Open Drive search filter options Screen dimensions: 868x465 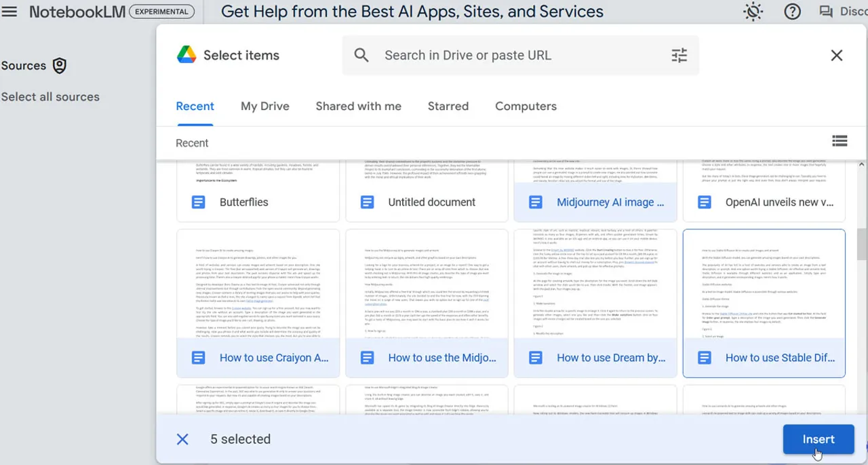tap(679, 55)
